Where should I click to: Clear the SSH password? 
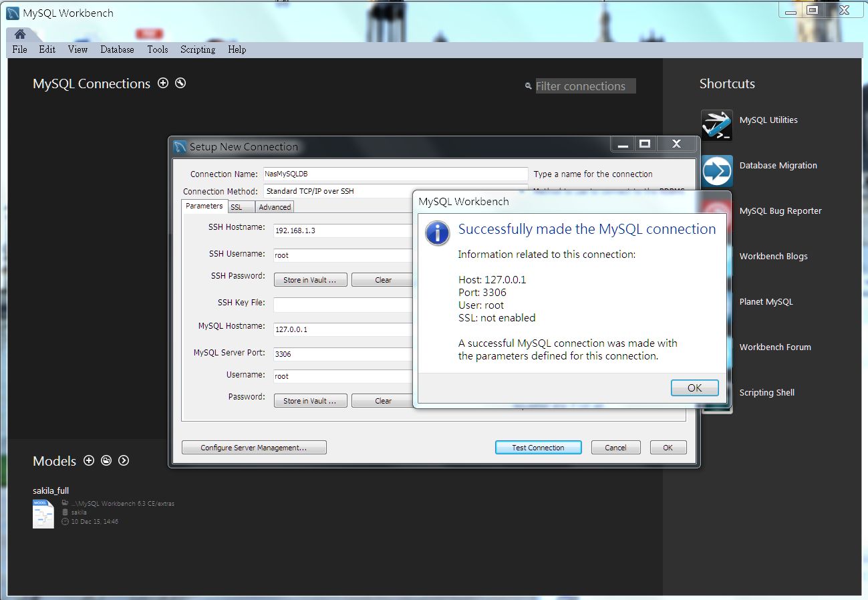[x=383, y=280]
